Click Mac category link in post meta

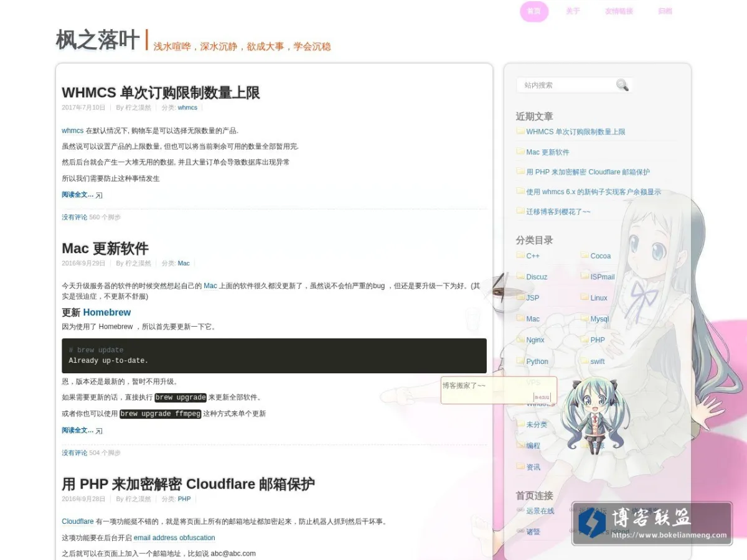point(184,263)
